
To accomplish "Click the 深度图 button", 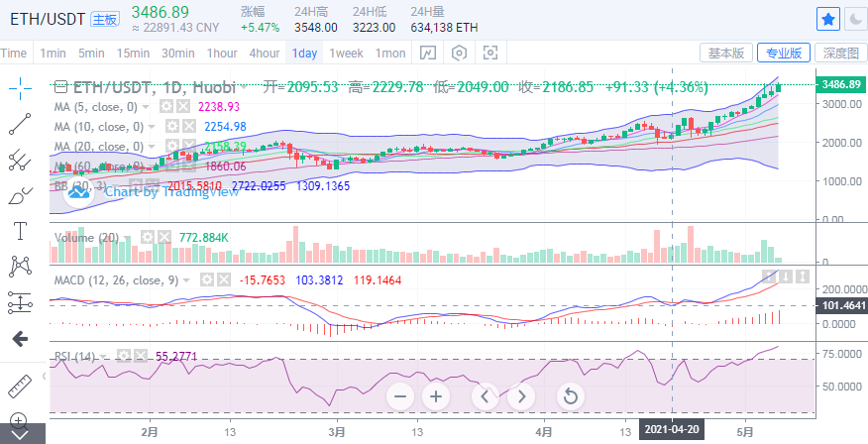I will pyautogui.click(x=840, y=53).
